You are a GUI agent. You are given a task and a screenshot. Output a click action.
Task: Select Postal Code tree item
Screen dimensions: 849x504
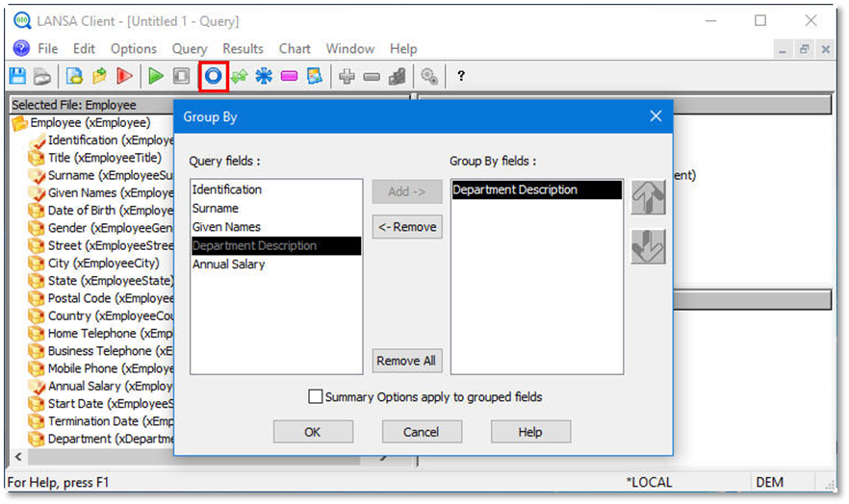click(111, 298)
